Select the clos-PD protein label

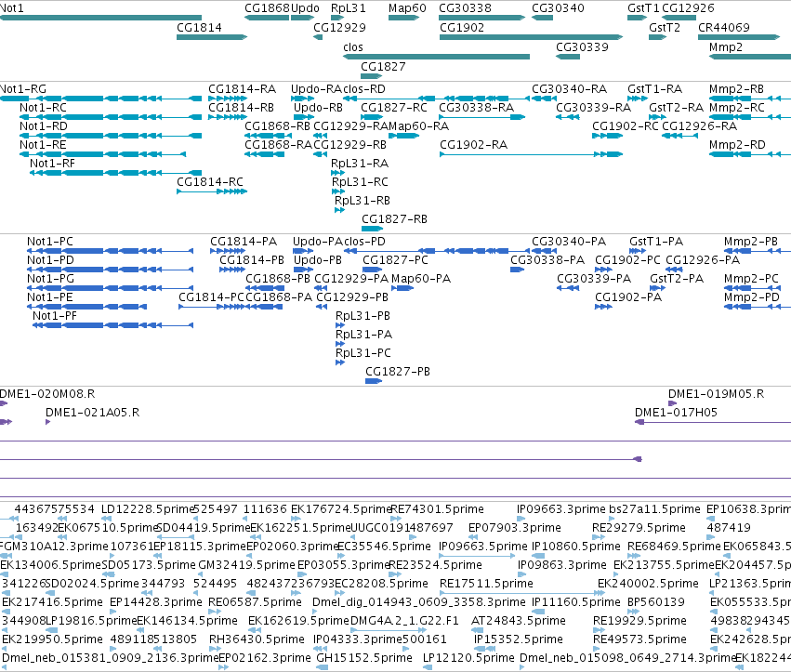click(364, 242)
